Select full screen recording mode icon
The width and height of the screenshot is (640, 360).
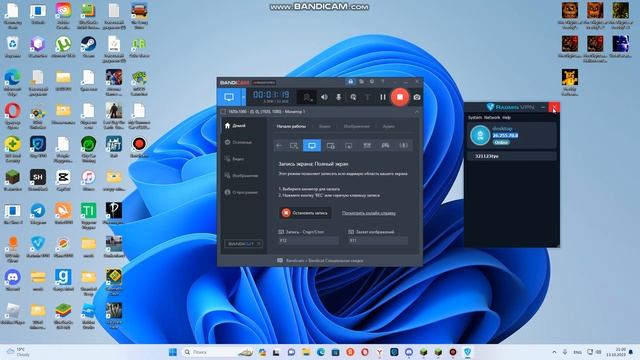tap(312, 145)
